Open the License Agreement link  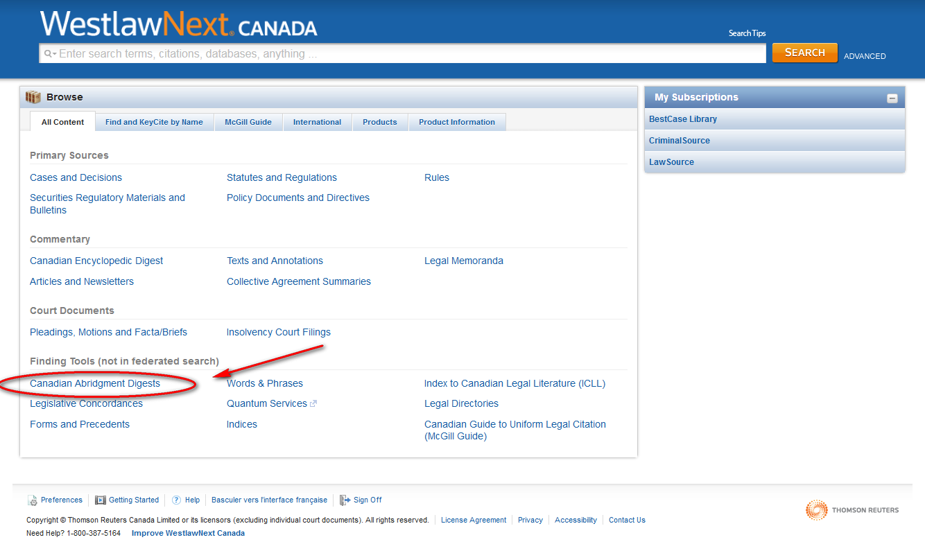click(474, 520)
